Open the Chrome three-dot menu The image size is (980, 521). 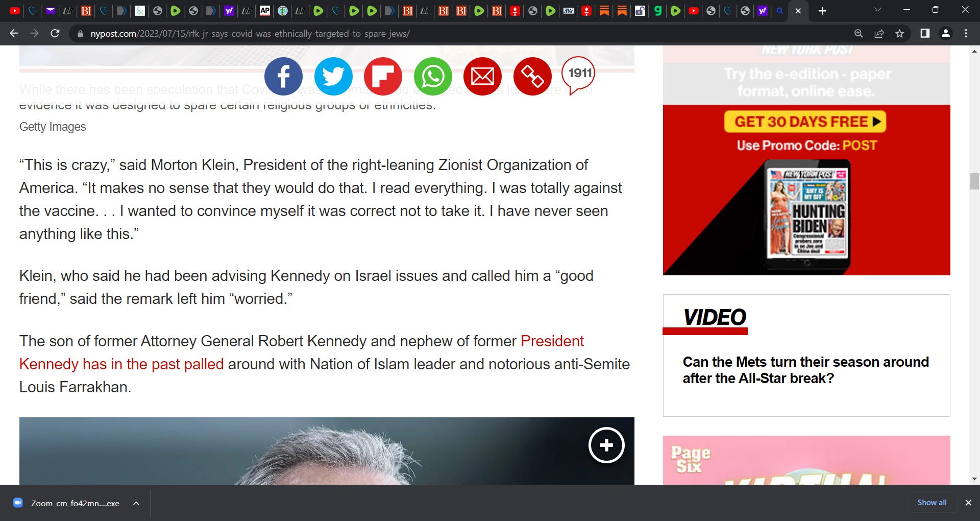966,34
